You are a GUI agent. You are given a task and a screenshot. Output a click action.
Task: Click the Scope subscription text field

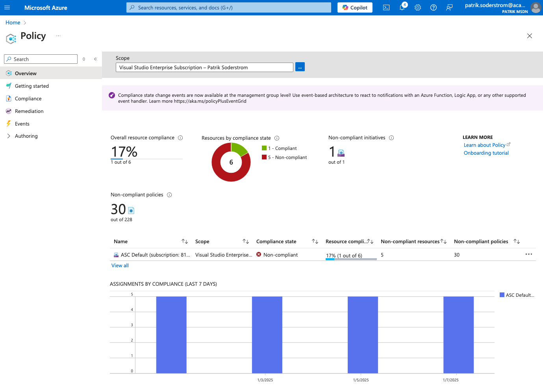pos(204,67)
